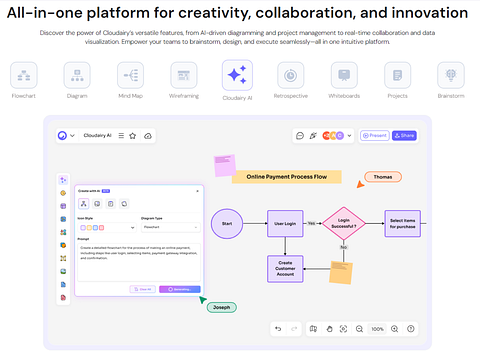Click the Select items for purchase box
The image size is (480, 360).
coord(403,224)
